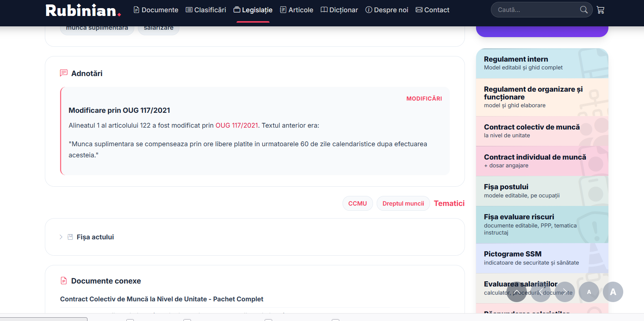
Task: Open Regulament de organizare și funcționare card
Action: 542,97
